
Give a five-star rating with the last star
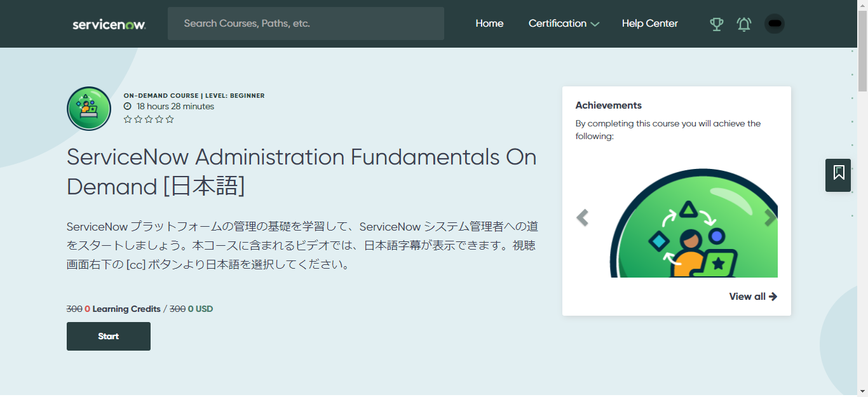coord(170,119)
